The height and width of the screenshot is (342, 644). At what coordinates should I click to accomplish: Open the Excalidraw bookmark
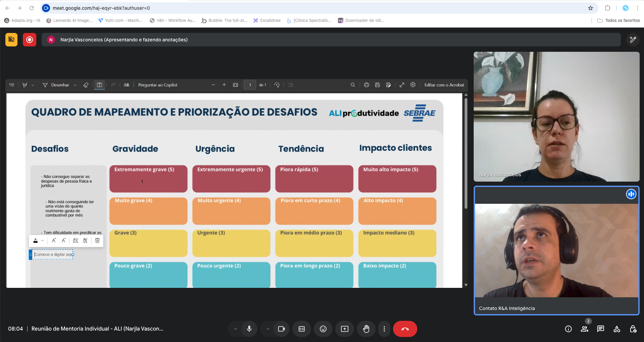pyautogui.click(x=267, y=21)
